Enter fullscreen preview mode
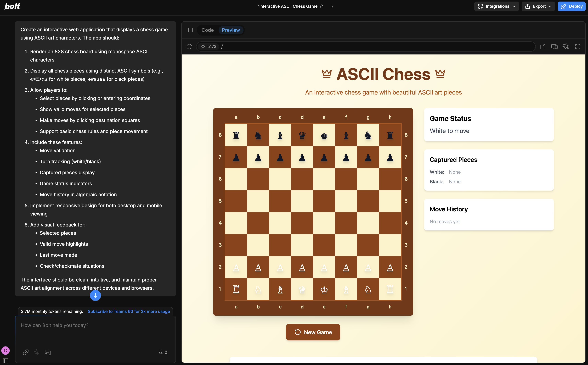This screenshot has width=588, height=365. click(x=578, y=46)
